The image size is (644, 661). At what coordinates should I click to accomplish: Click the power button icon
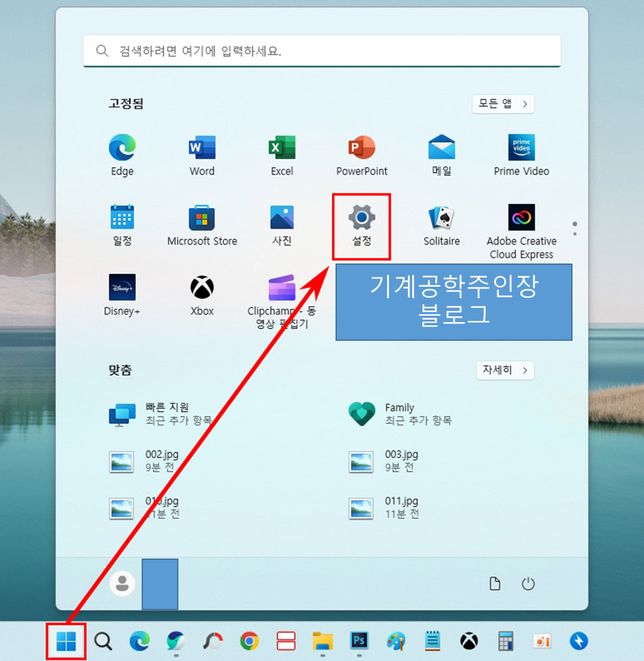[528, 584]
